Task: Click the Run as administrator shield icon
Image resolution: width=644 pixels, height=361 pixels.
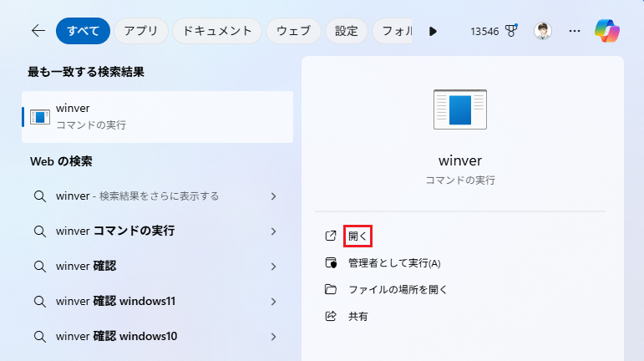Action: point(331,263)
